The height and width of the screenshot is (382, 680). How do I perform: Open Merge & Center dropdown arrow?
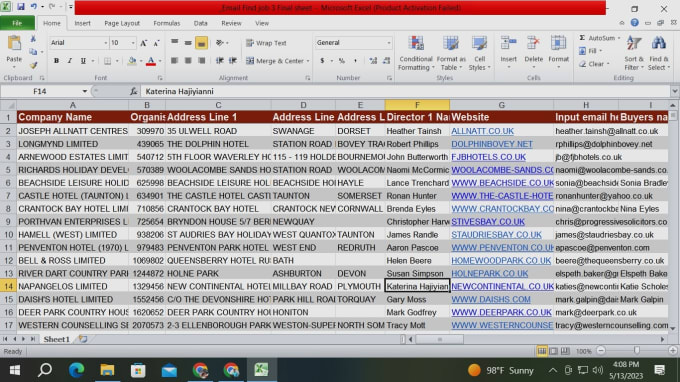click(308, 61)
